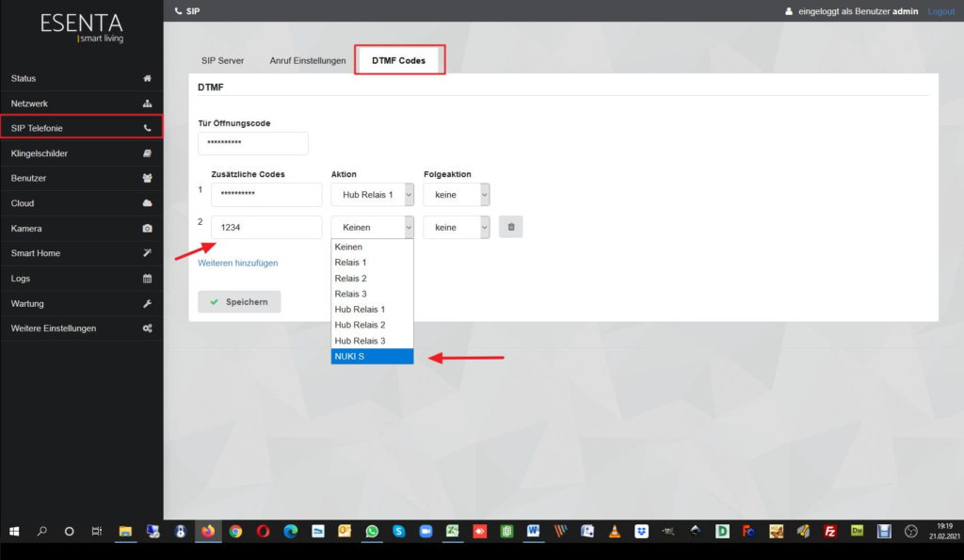This screenshot has width=964, height=560.
Task: Click the home icon next to Status
Action: pos(147,78)
